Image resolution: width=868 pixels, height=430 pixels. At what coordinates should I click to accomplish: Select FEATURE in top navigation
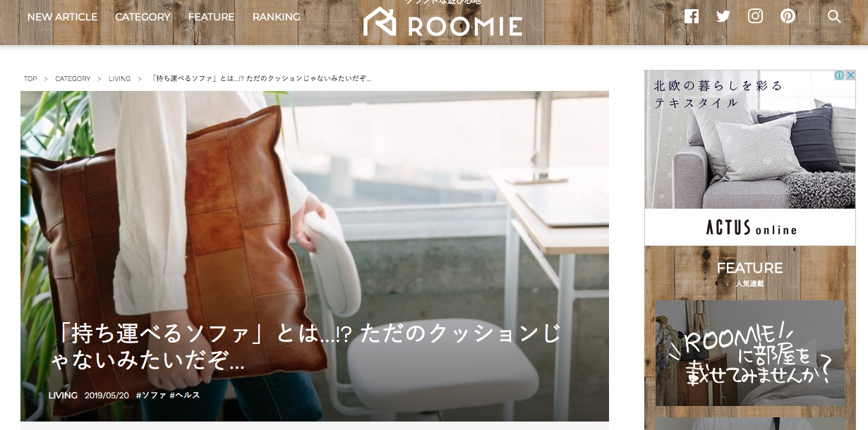211,17
